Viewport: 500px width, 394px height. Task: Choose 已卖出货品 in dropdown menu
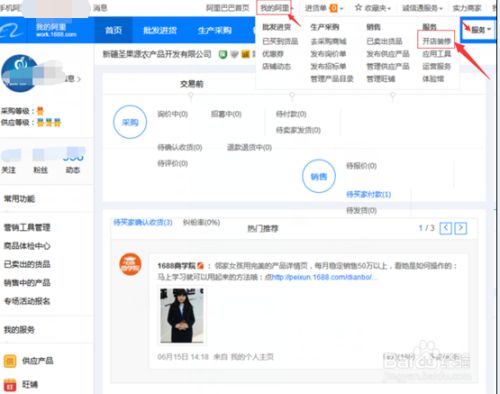coord(384,41)
